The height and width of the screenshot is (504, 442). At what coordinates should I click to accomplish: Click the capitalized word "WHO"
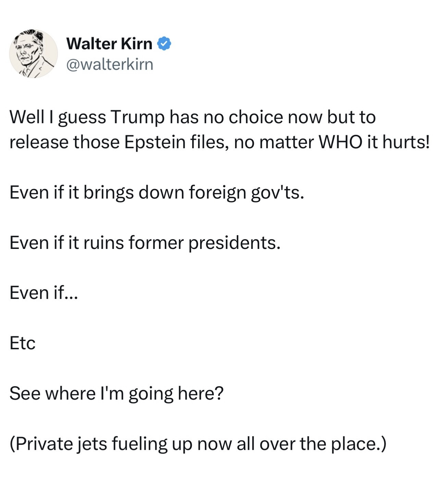[341, 142]
